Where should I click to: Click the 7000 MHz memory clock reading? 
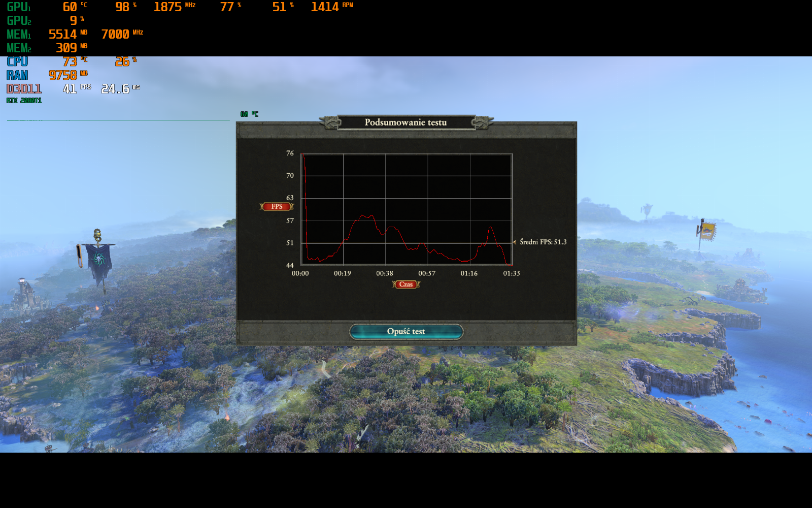coord(122,35)
